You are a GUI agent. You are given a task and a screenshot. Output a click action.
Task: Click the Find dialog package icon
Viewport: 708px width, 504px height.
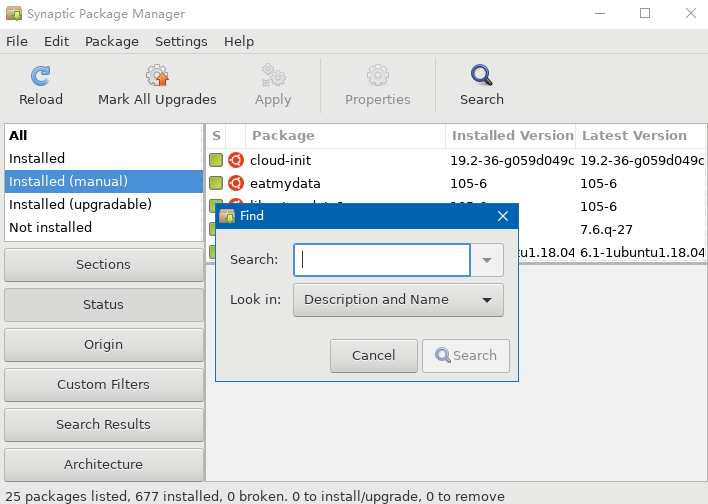[x=227, y=216]
